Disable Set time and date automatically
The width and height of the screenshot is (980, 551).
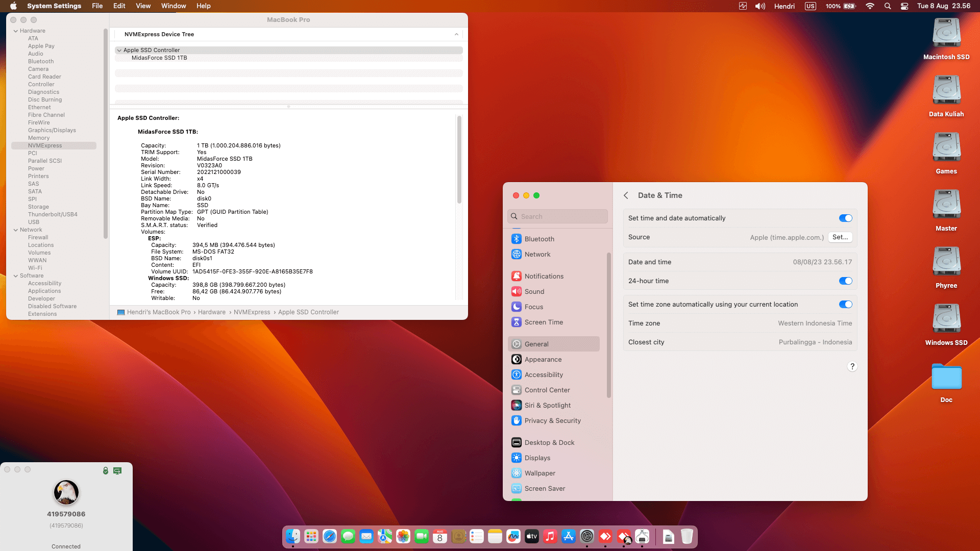click(846, 218)
